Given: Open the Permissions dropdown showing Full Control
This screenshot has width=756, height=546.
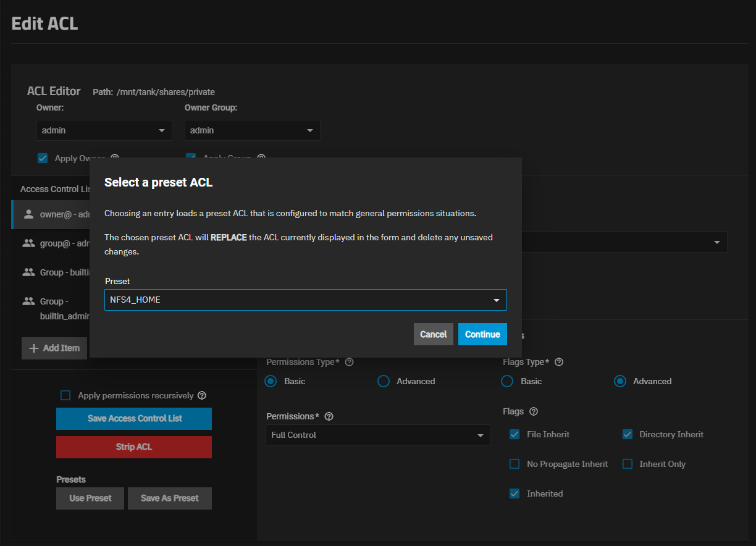Looking at the screenshot, I should [378, 435].
